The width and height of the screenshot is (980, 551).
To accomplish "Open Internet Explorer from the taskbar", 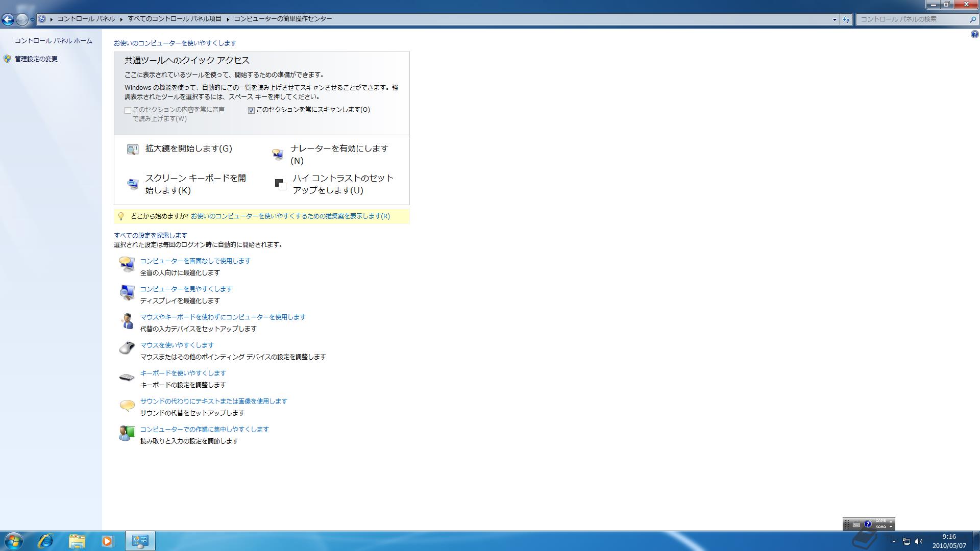I will click(46, 541).
